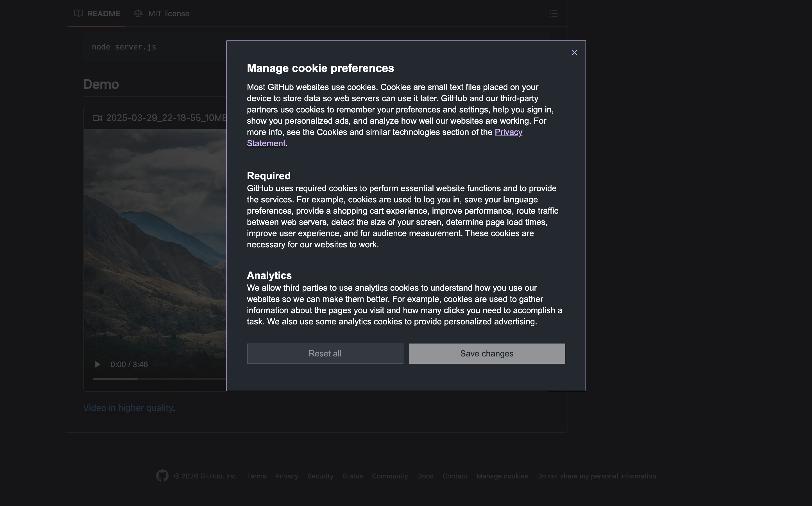The width and height of the screenshot is (812, 506).
Task: Click the Reset all button
Action: pos(325,353)
